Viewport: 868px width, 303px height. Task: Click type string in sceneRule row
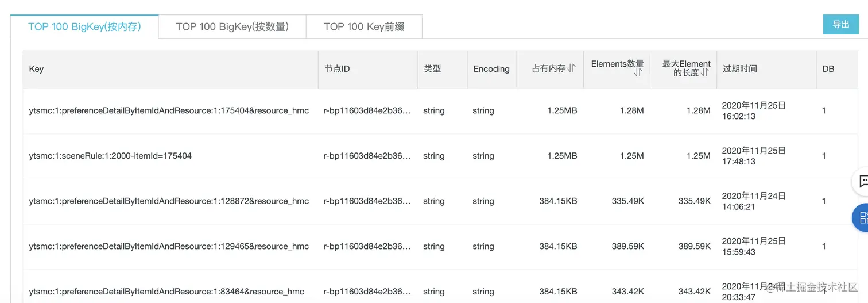click(x=434, y=156)
